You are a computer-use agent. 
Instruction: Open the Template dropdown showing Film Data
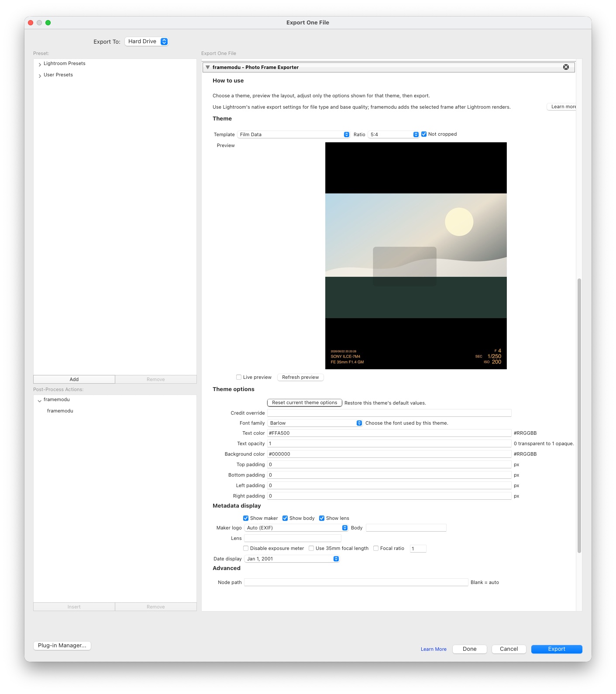pyautogui.click(x=293, y=134)
